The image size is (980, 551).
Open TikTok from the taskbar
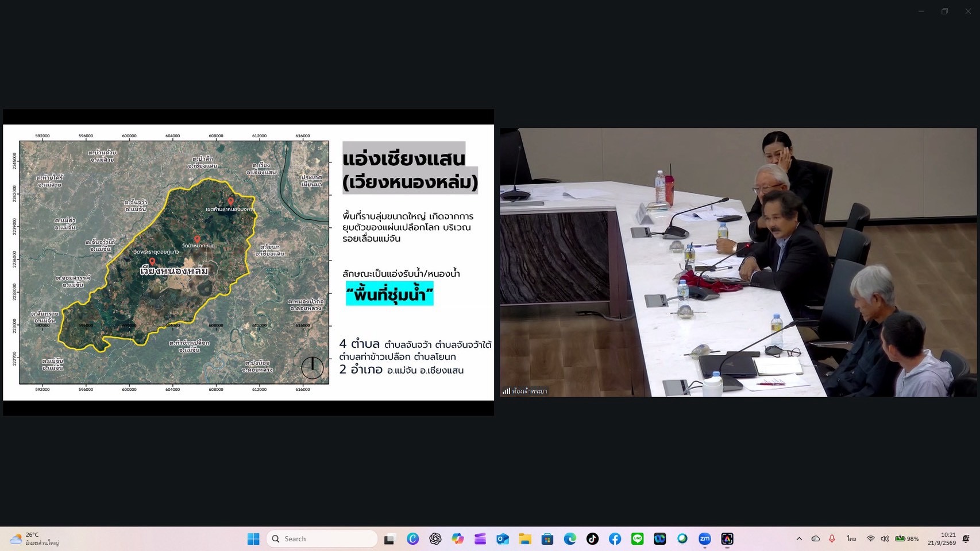592,539
